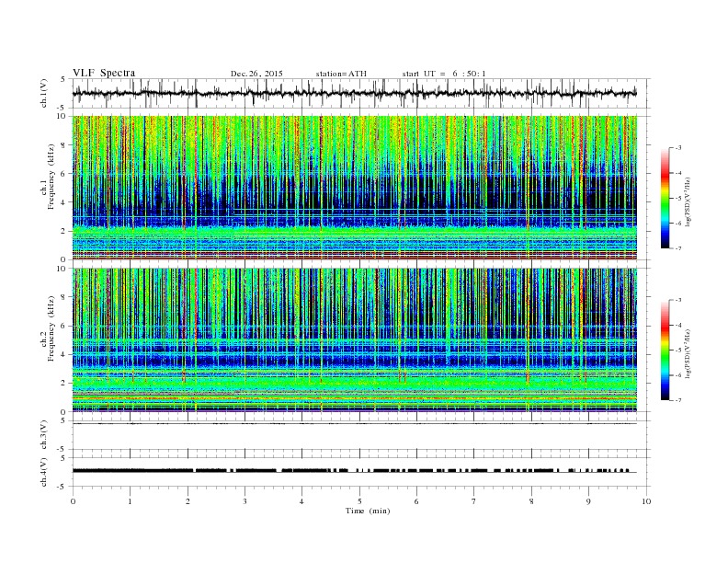
Task: Click time axis tick label '10'
Action: [646, 501]
